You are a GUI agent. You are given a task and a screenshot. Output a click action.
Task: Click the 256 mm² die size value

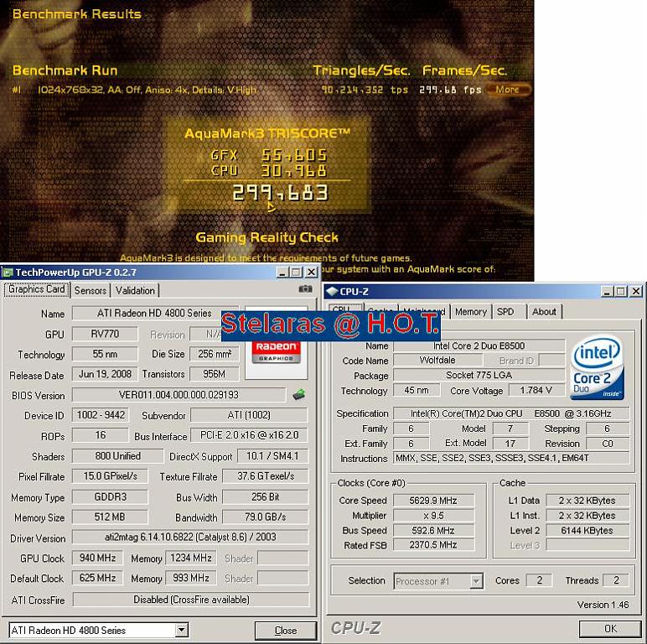[215, 354]
